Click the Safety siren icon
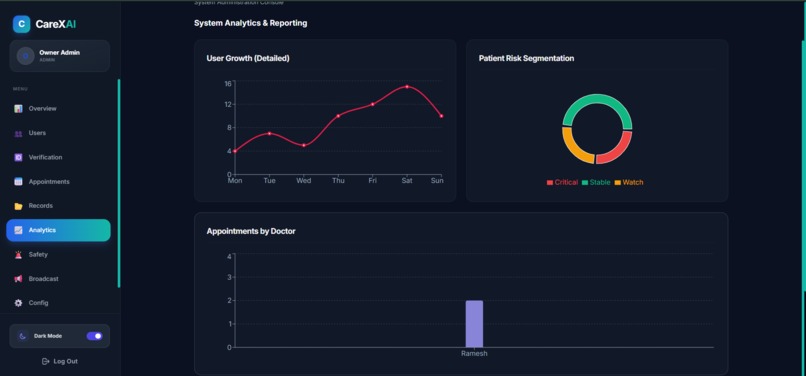The image size is (806, 376). coord(19,254)
